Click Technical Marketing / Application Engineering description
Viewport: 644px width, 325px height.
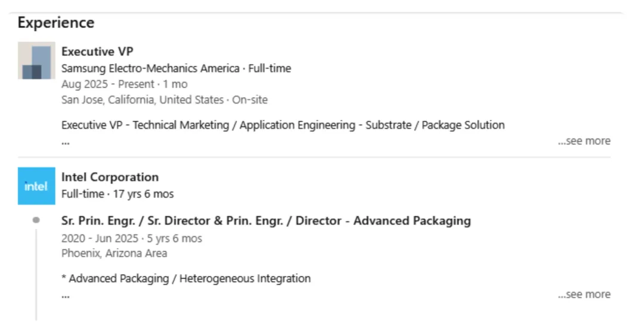[x=283, y=125]
